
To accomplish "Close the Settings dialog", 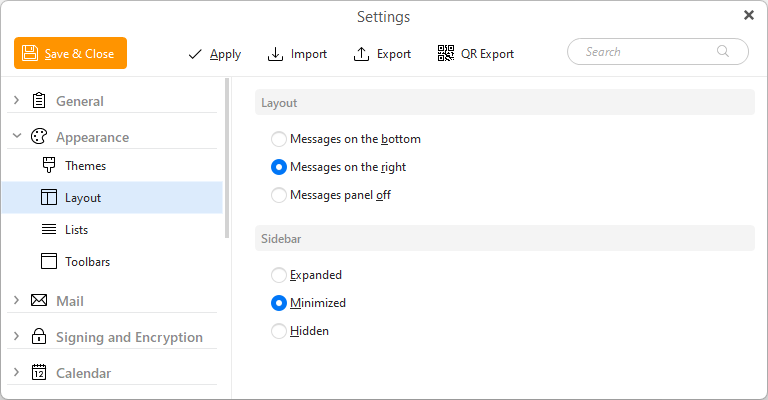I will [x=748, y=15].
